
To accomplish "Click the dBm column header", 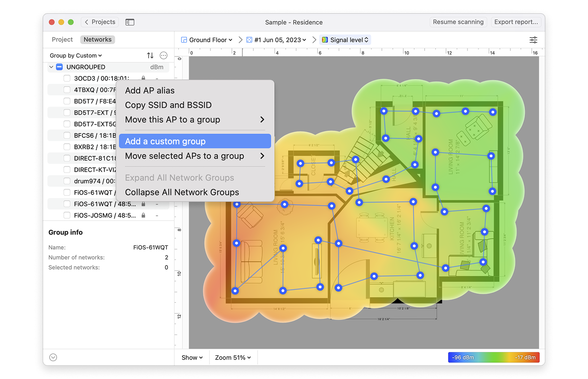I will [156, 67].
